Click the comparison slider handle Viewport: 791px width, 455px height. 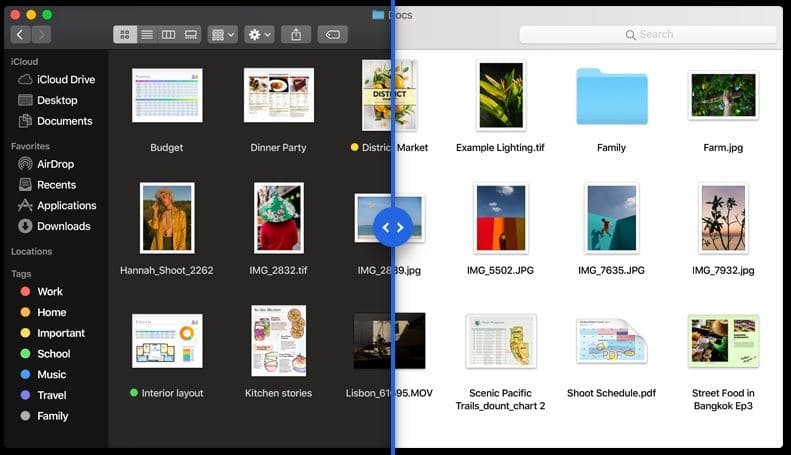coord(393,228)
